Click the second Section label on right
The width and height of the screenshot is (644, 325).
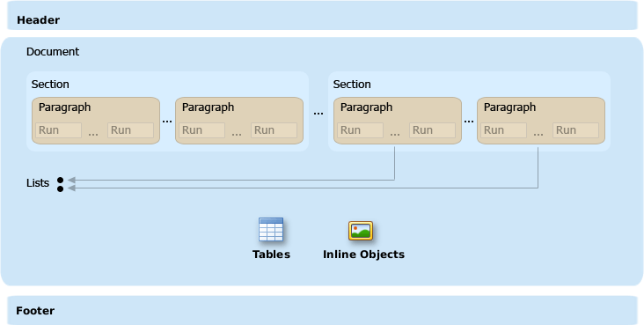tap(352, 85)
